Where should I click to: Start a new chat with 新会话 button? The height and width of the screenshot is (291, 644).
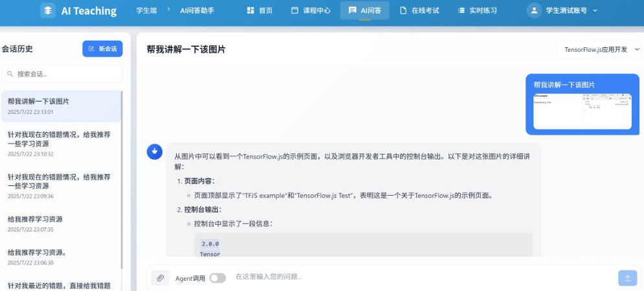pyautogui.click(x=103, y=49)
